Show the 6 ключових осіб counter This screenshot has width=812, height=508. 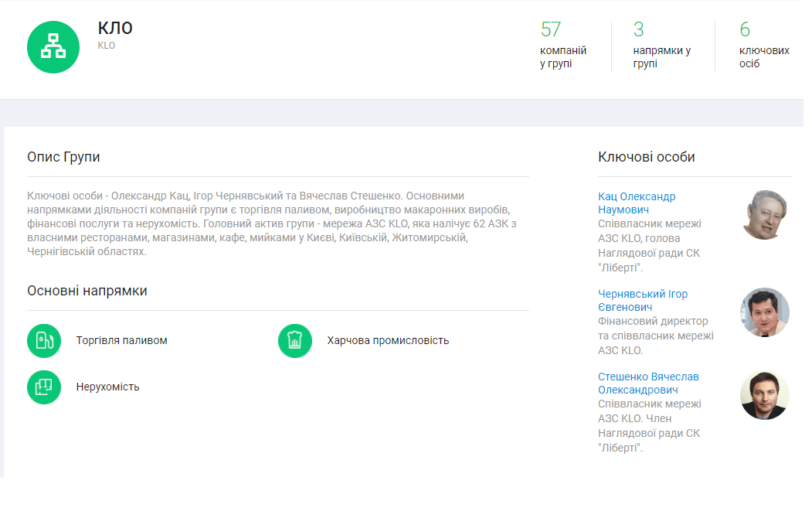[x=763, y=46]
